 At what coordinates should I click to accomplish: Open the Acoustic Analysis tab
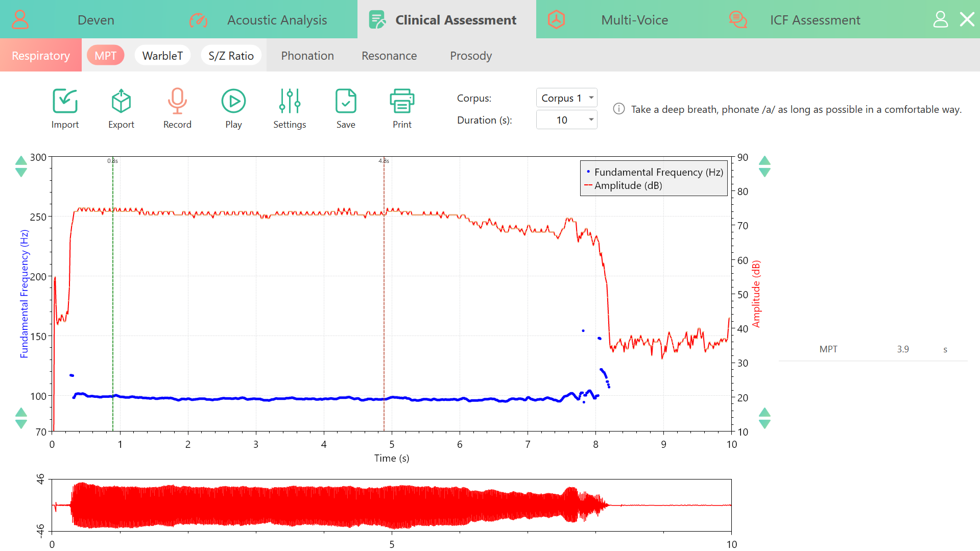277,19
